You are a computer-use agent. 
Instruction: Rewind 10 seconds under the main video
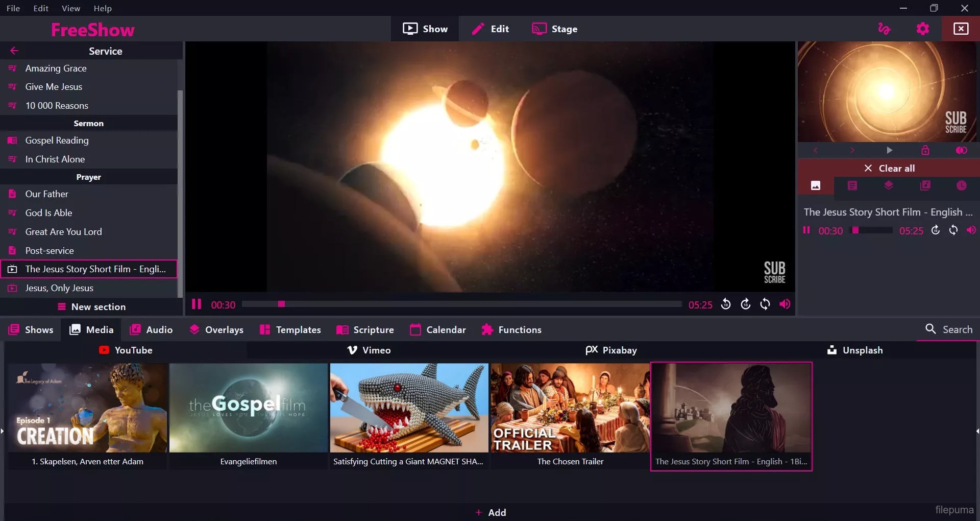(x=726, y=304)
